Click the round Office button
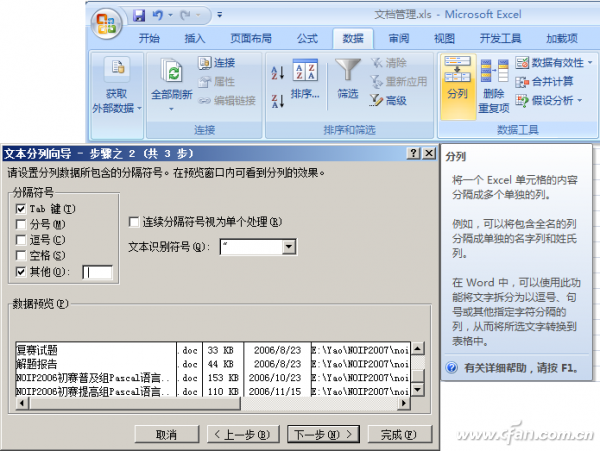600x451 pixels. [106, 24]
